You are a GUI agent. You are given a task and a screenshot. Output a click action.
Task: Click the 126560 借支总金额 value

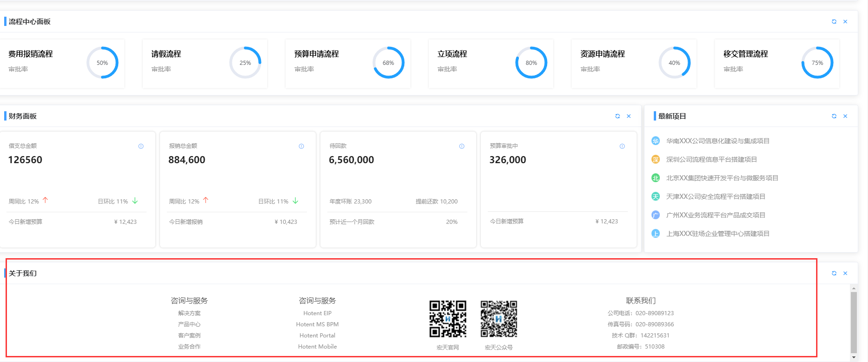(25, 160)
